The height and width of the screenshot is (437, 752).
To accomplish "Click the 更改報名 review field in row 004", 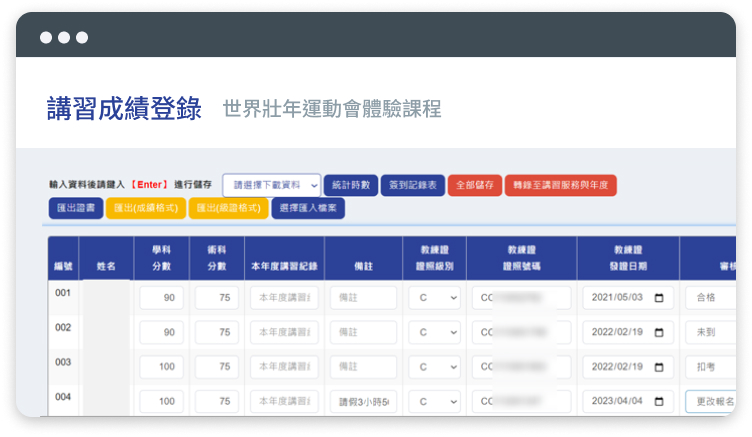I will (710, 402).
